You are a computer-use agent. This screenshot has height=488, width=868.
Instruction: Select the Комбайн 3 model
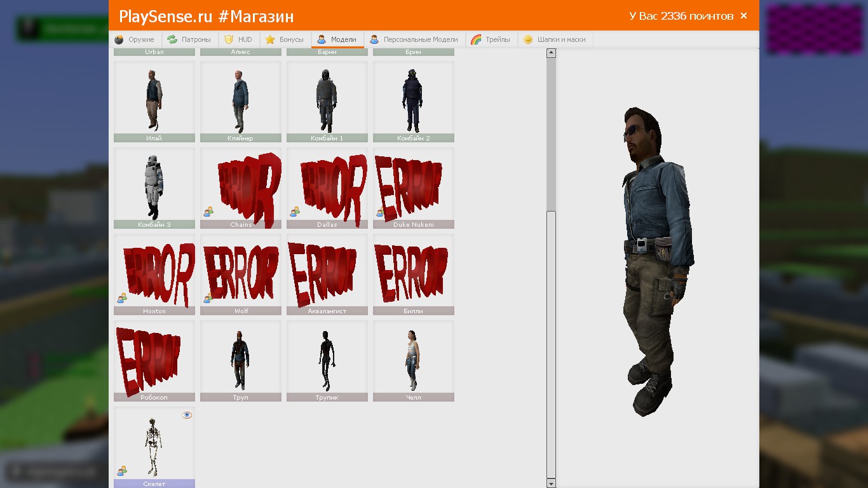pos(154,188)
